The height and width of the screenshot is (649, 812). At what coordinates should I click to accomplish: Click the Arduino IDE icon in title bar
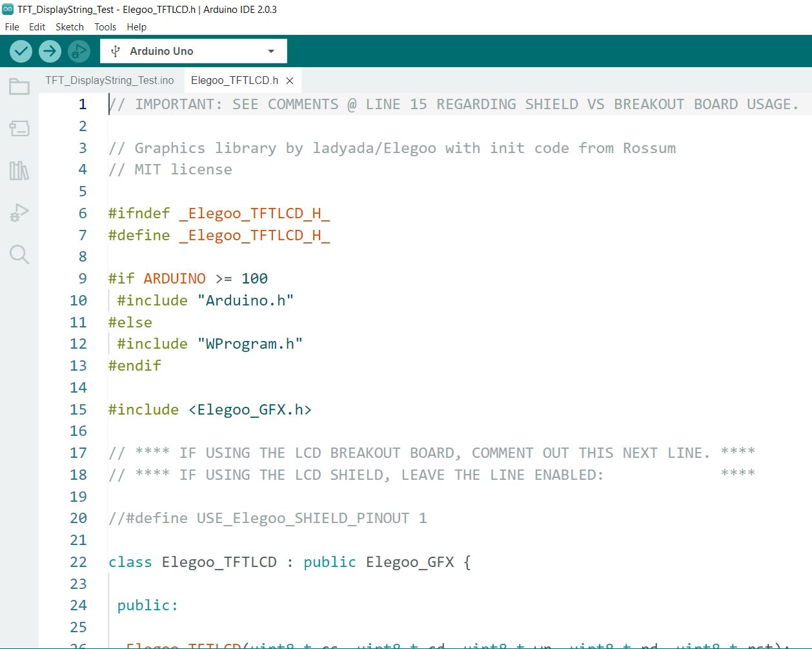click(x=8, y=10)
